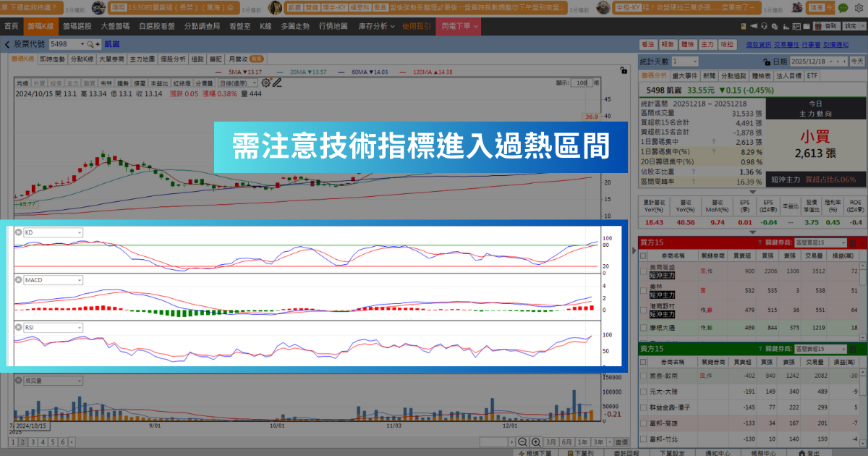Click the stock search magnifier next to 5498
This screenshot has height=456, width=868.
point(89,44)
